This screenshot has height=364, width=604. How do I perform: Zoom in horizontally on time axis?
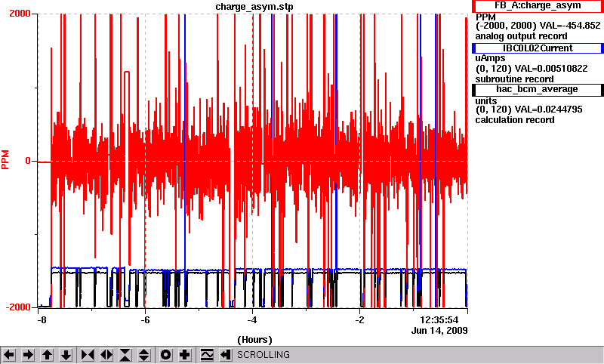tap(88, 355)
